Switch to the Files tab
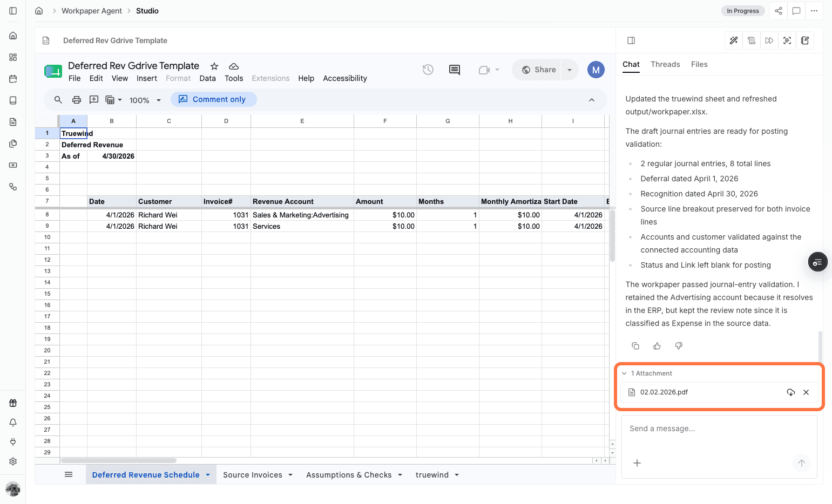This screenshot has height=504, width=832. [699, 64]
